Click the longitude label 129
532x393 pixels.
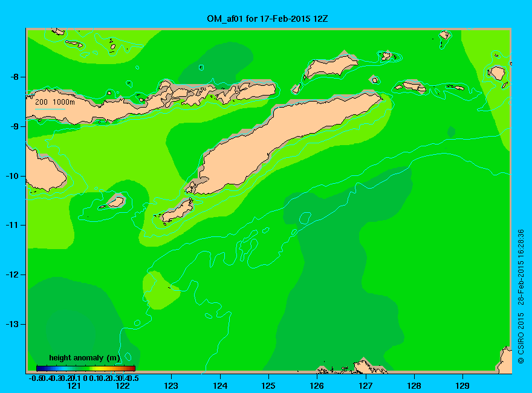462,386
